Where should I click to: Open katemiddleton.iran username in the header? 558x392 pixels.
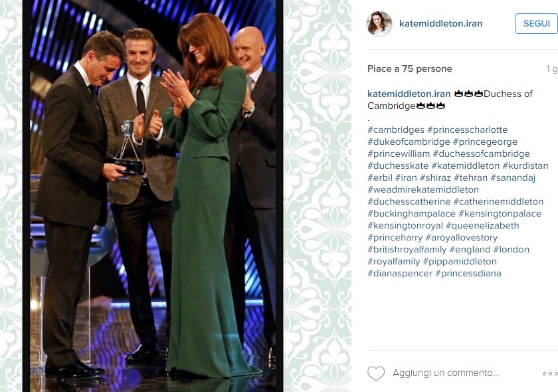tap(441, 23)
